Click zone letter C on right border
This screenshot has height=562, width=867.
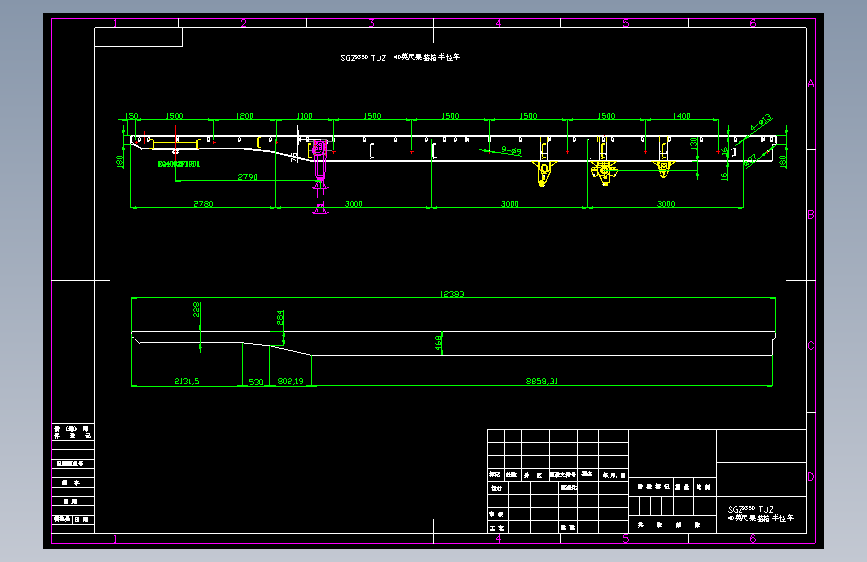point(811,346)
